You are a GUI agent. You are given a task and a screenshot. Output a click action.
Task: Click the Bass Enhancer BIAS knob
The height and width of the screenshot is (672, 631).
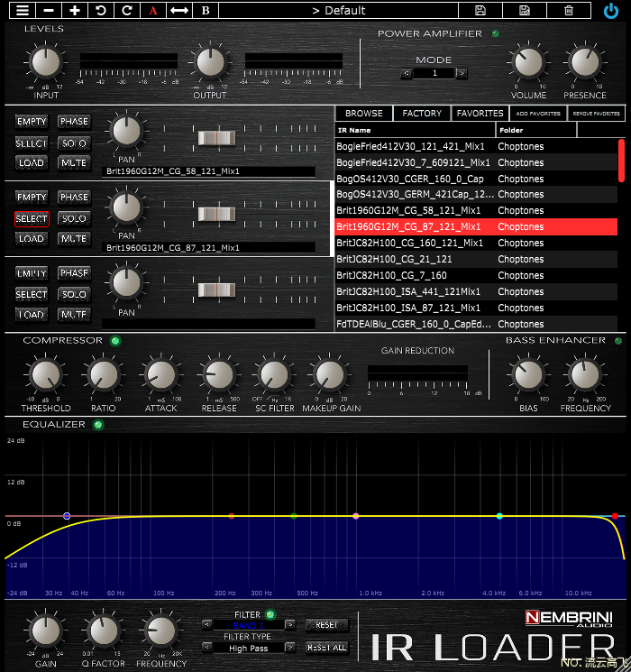528,374
